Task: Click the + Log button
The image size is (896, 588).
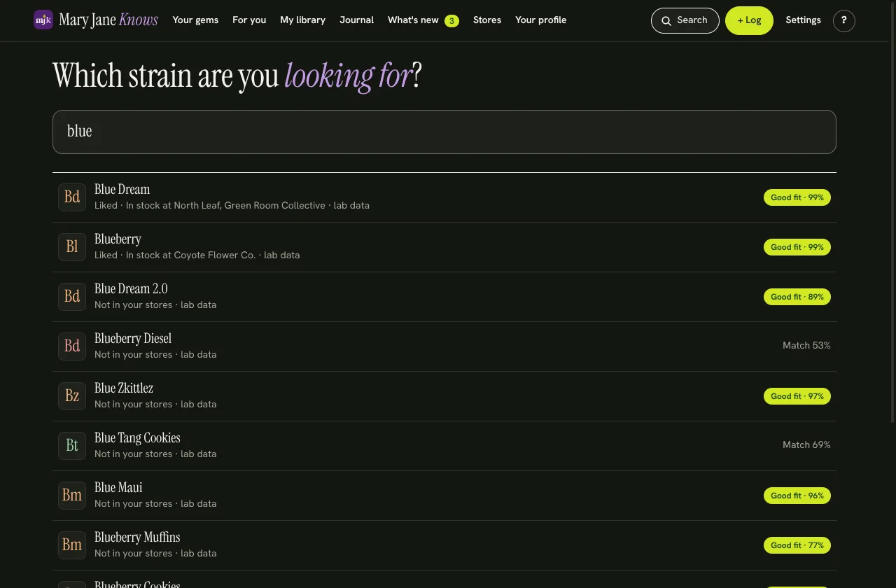Action: point(749,21)
